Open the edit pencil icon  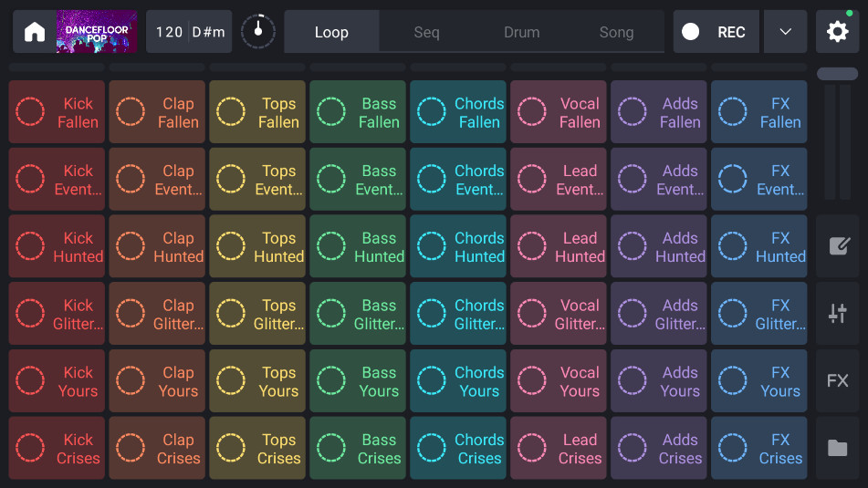(837, 245)
